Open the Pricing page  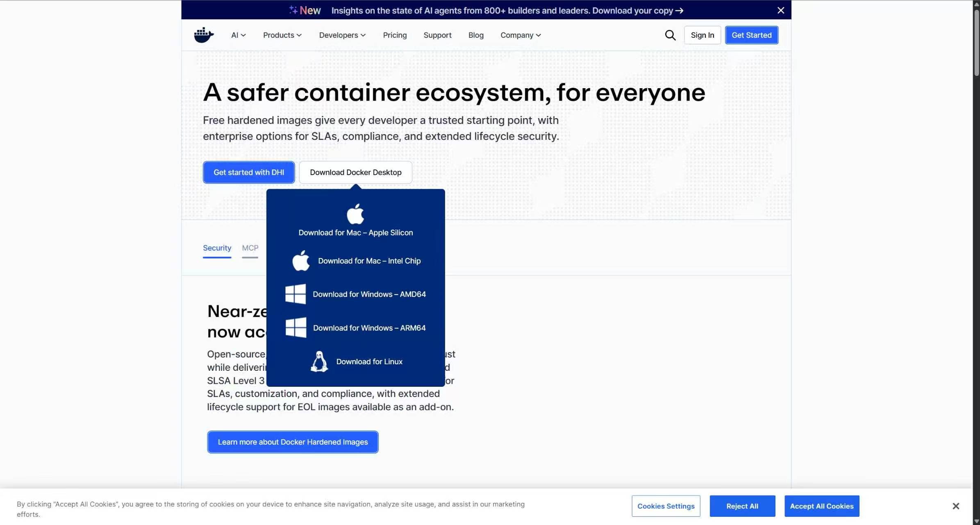pos(395,35)
